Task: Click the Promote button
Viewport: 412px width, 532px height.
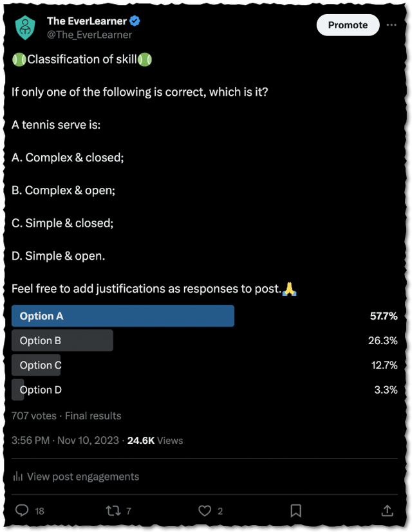Action: point(348,25)
